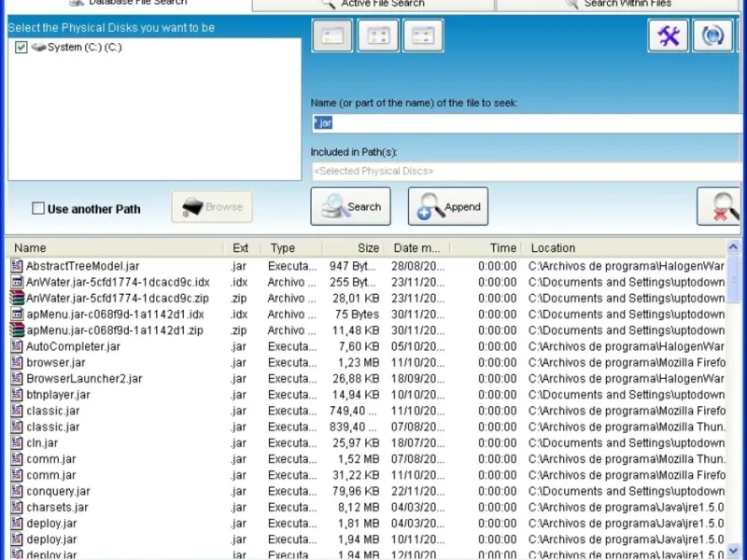Click the 79,96 KB size cell
747x560 pixels.
click(x=356, y=491)
